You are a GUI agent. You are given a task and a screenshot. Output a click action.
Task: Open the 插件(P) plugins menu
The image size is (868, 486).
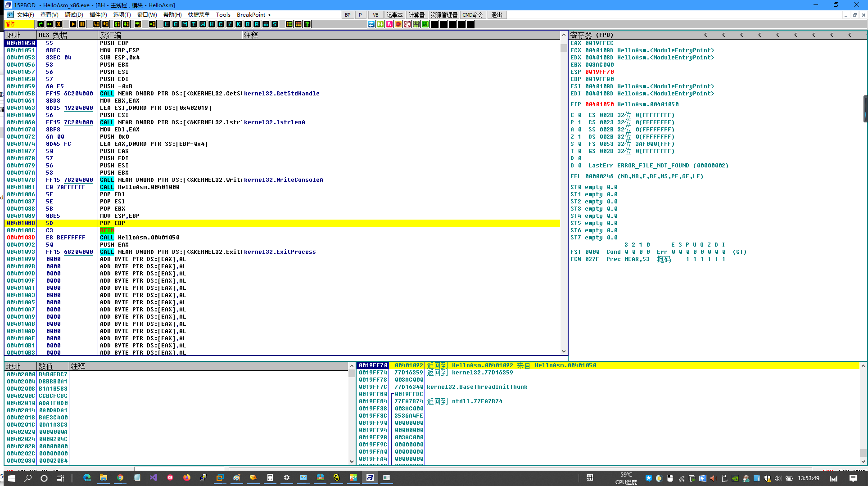pyautogui.click(x=98, y=15)
